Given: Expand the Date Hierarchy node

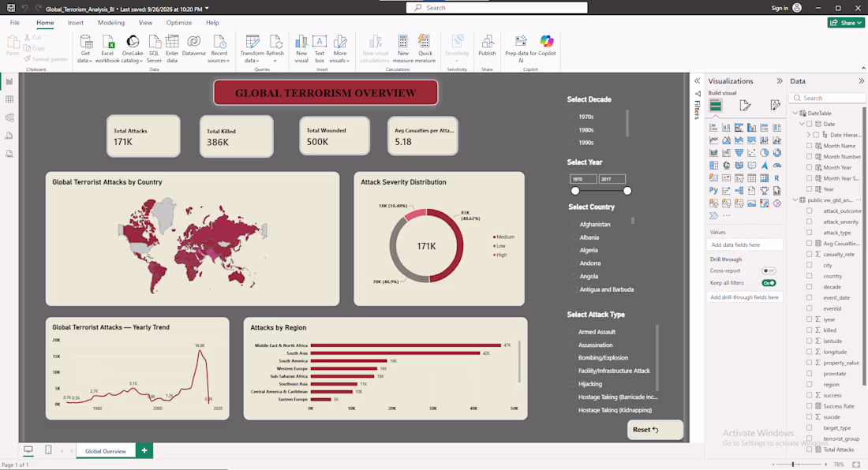Looking at the screenshot, I should 809,135.
